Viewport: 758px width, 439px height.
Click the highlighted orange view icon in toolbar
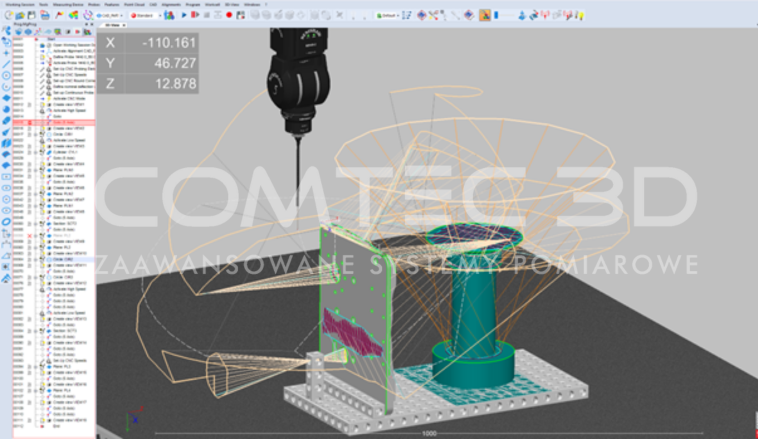click(485, 16)
